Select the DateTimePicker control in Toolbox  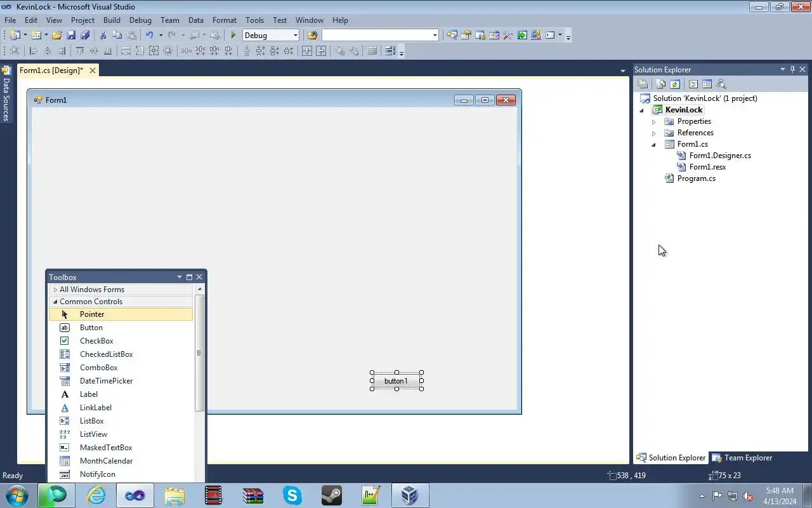click(x=121, y=381)
